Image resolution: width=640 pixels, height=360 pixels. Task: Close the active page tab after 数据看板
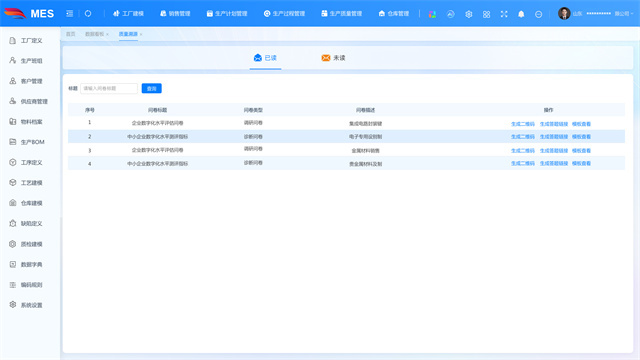[x=141, y=34]
